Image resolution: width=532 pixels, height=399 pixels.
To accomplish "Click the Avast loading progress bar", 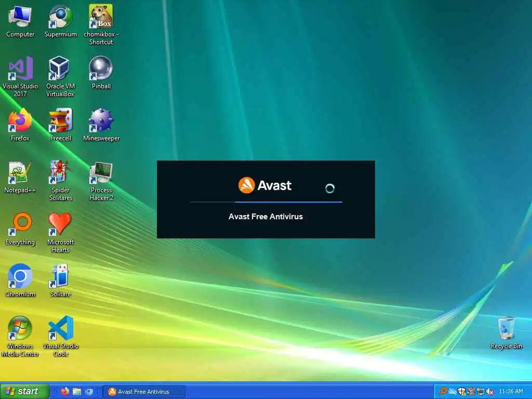I will pos(266,202).
